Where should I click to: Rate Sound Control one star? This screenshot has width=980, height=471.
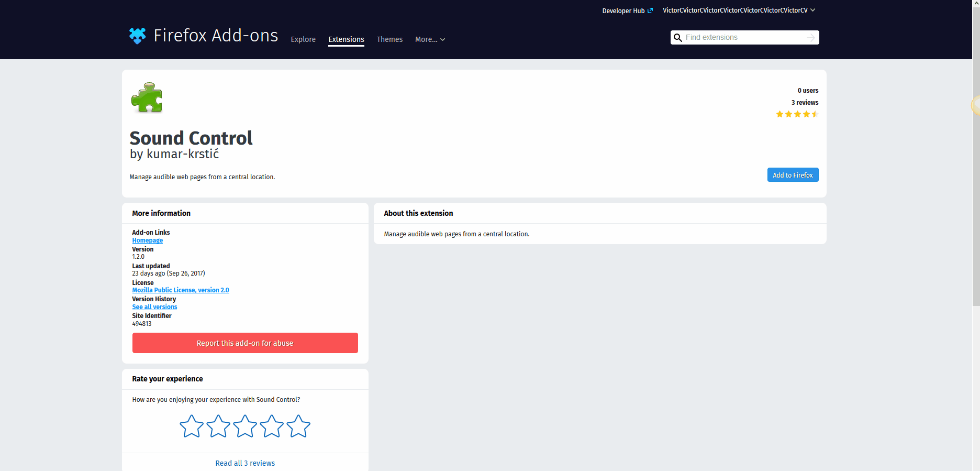(192, 426)
